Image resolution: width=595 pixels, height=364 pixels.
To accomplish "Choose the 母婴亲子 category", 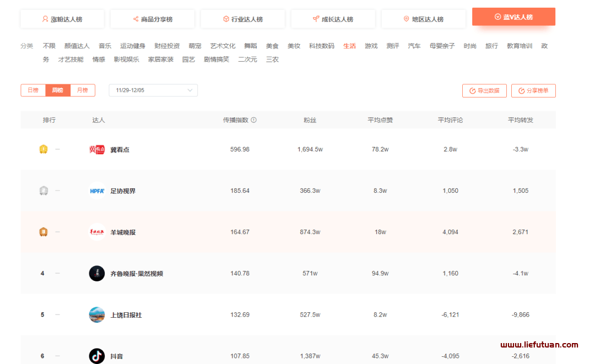I will pos(442,46).
